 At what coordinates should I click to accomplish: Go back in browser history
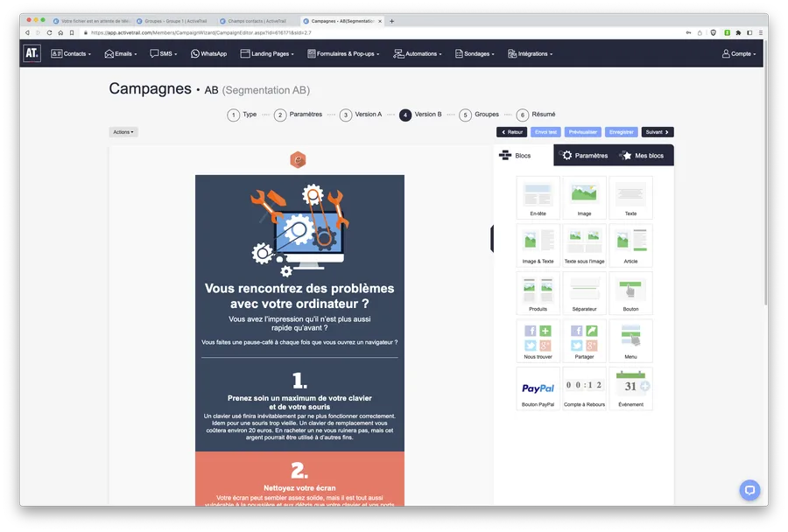click(x=27, y=32)
